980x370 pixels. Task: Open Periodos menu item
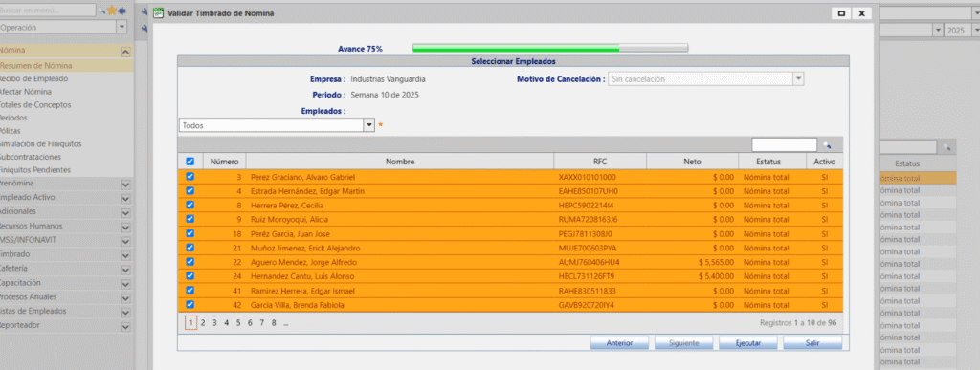[13, 118]
